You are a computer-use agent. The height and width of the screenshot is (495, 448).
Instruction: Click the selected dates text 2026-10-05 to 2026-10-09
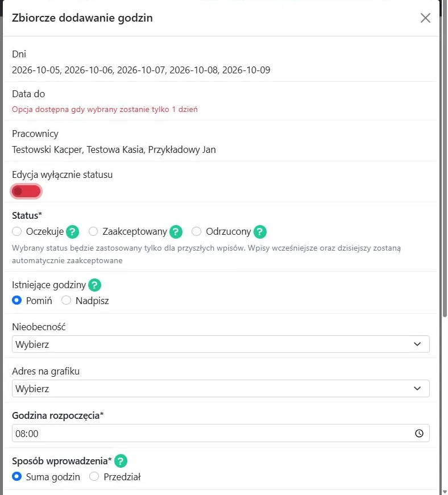pos(141,70)
